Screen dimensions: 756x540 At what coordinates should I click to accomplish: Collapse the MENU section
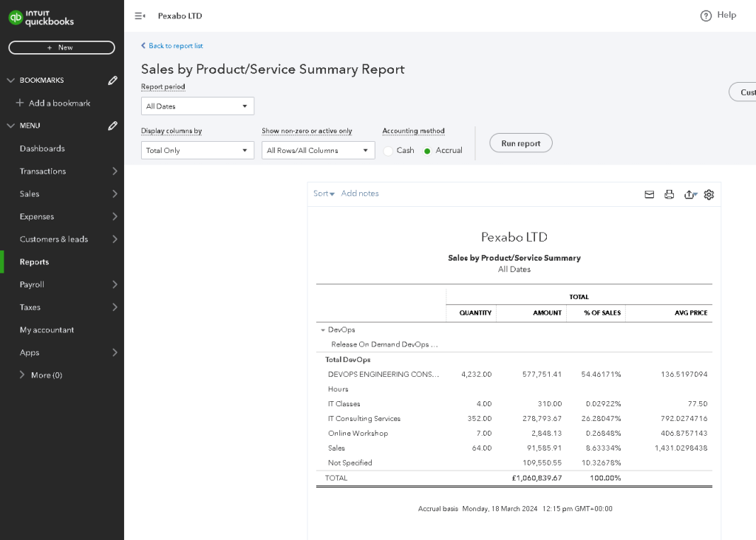pyautogui.click(x=10, y=126)
